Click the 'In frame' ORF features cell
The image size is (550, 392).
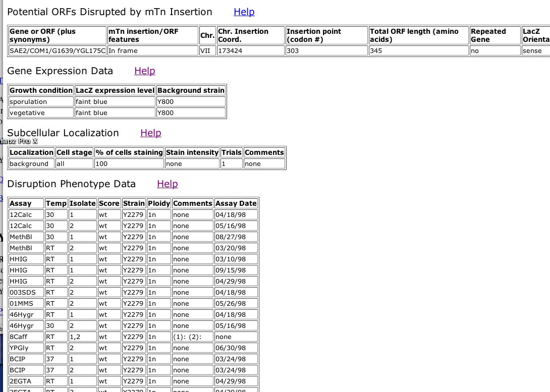point(152,50)
